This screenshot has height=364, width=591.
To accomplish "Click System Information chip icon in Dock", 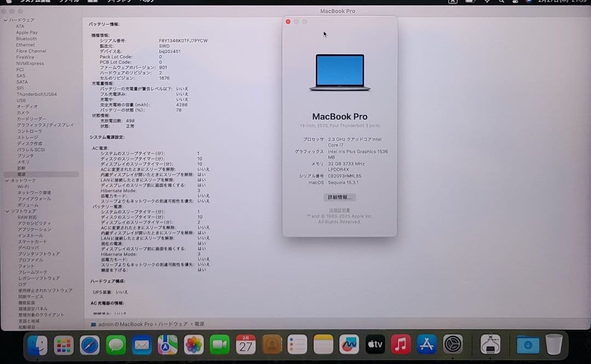I will click(x=490, y=345).
